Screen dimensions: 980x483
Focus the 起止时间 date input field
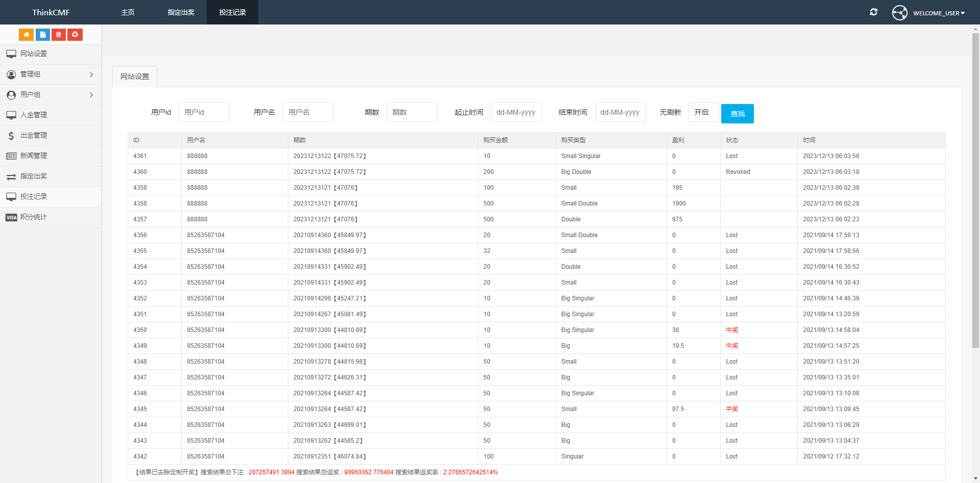coord(516,112)
